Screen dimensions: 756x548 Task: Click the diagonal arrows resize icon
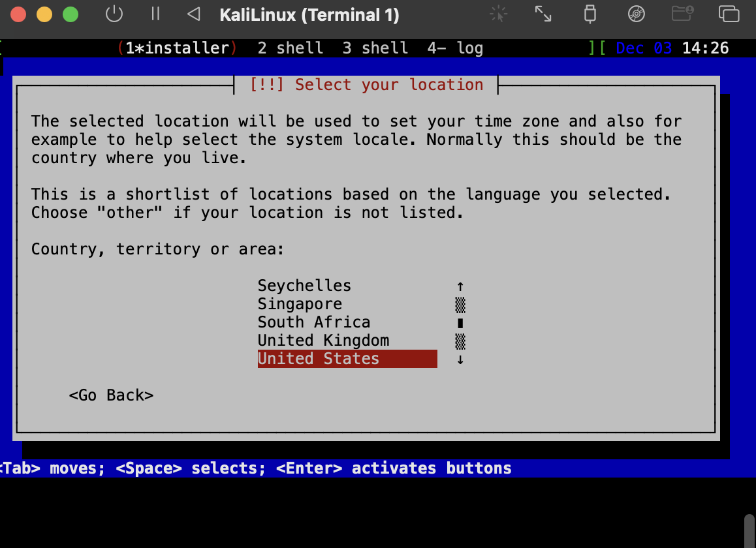pos(543,14)
